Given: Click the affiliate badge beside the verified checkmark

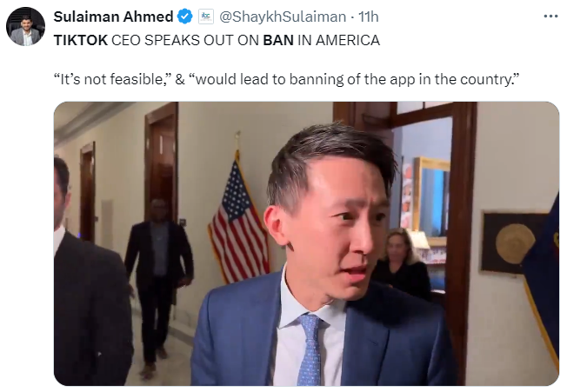Looking at the screenshot, I should [x=206, y=17].
